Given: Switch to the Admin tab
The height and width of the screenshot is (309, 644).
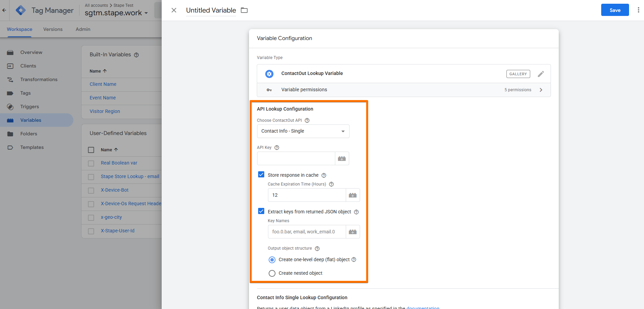Looking at the screenshot, I should coord(83,29).
